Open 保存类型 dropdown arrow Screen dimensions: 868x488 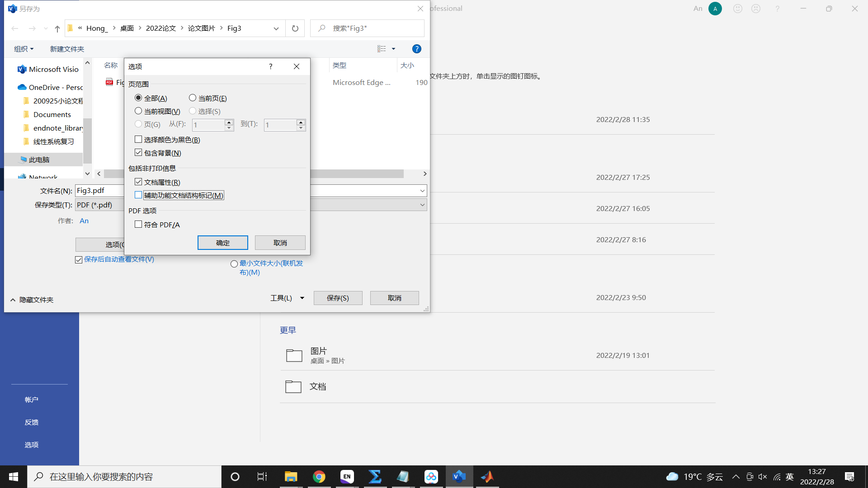(x=422, y=205)
